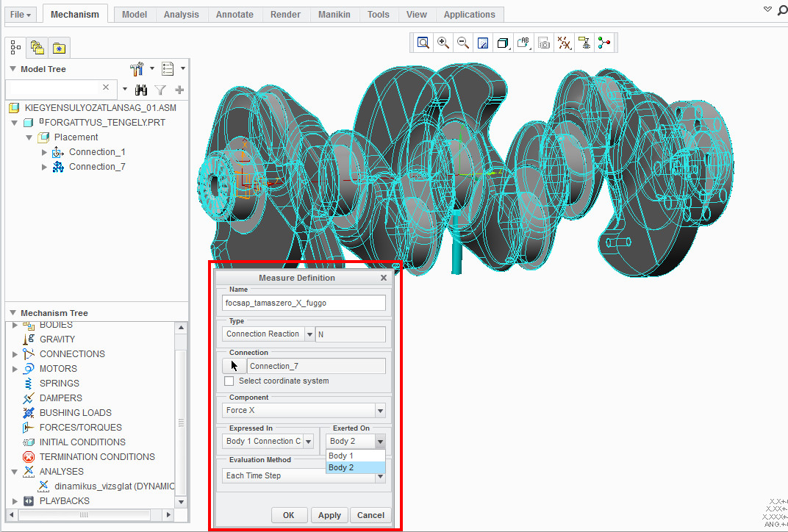The image size is (788, 532).
Task: Clear the model tree search field X
Action: 106,87
